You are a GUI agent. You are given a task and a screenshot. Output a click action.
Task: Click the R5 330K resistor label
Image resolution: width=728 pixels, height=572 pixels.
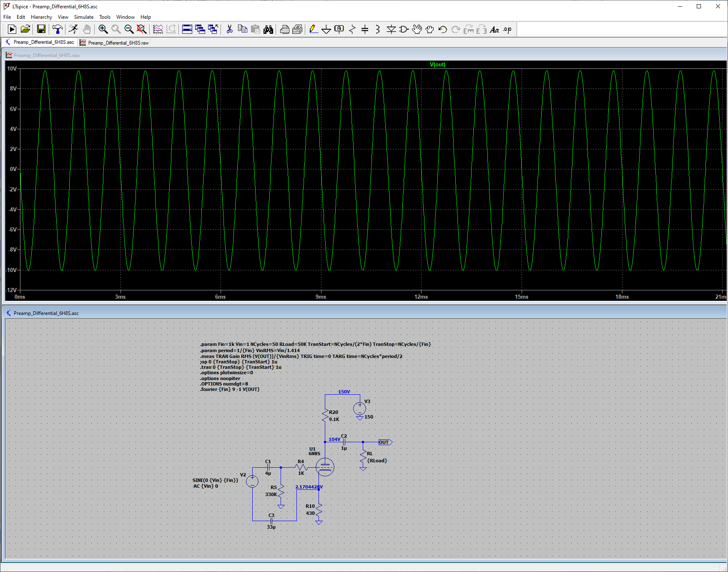coord(271,491)
